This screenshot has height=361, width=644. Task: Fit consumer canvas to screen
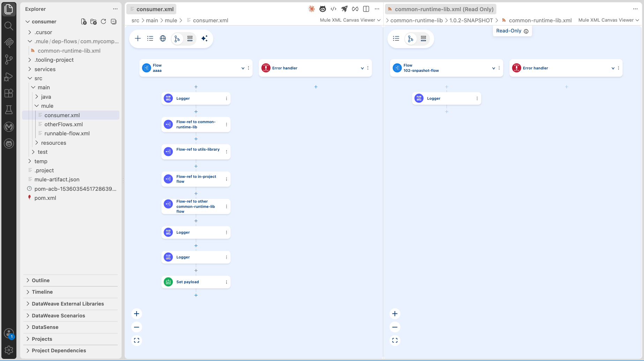coord(136,340)
